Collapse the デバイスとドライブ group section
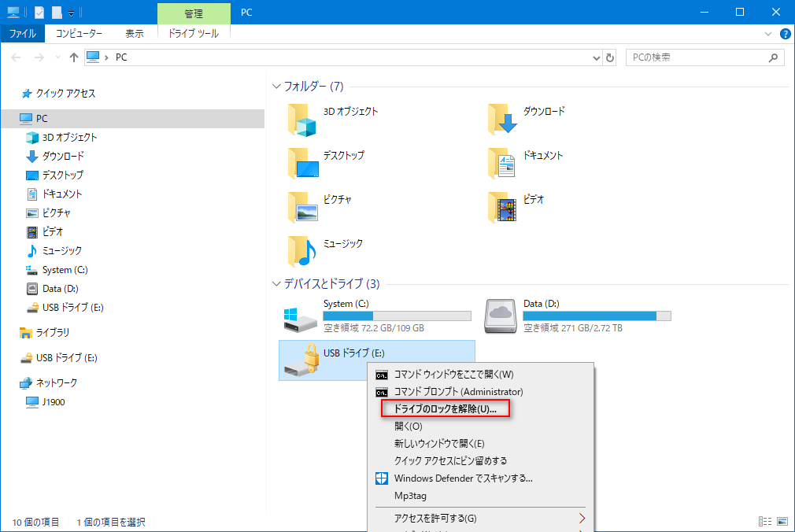Image resolution: width=795 pixels, height=532 pixels. [276, 284]
